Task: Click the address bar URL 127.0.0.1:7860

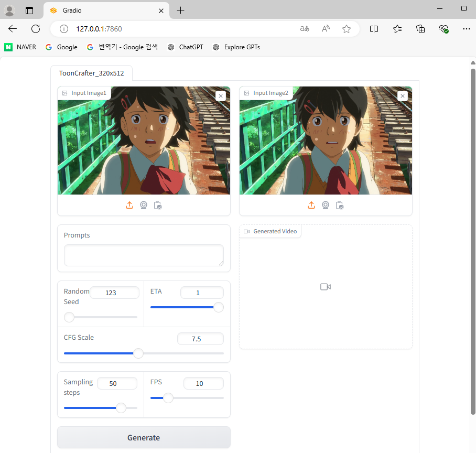Action: (x=99, y=29)
